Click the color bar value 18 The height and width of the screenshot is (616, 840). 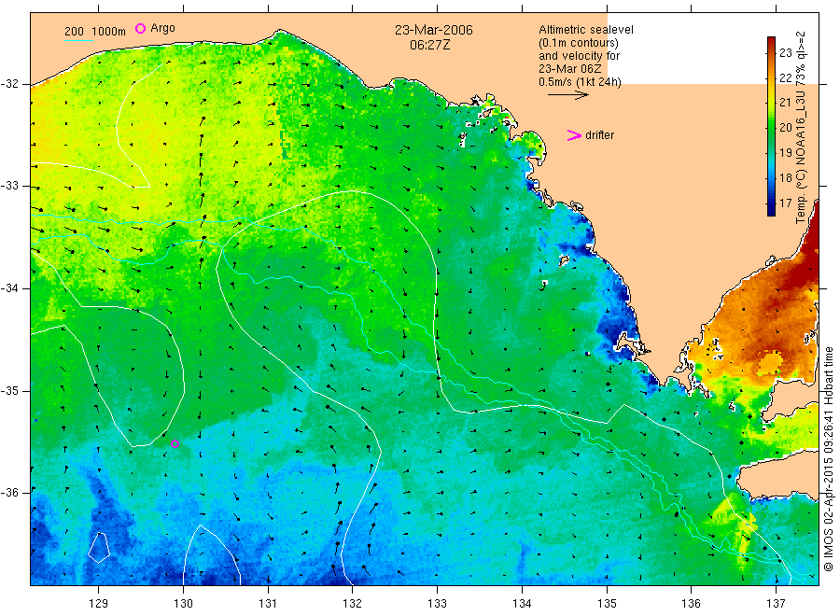(x=785, y=178)
